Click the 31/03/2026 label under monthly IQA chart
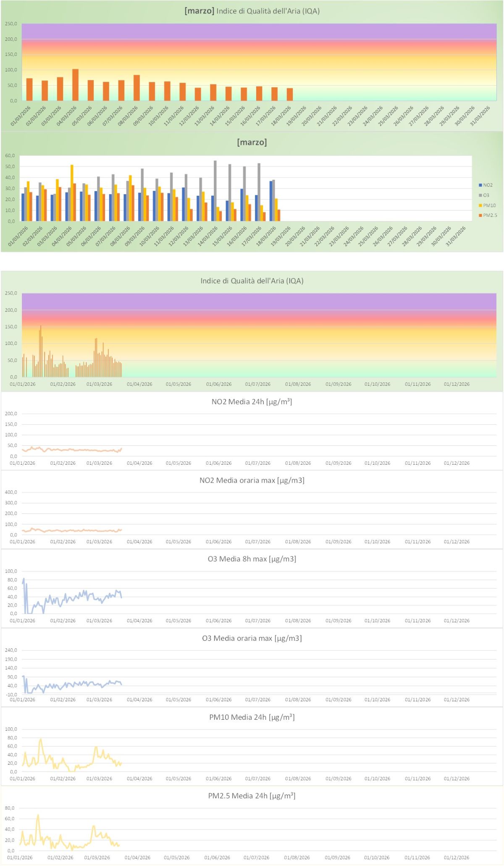The height and width of the screenshot is (866, 504). [480, 116]
